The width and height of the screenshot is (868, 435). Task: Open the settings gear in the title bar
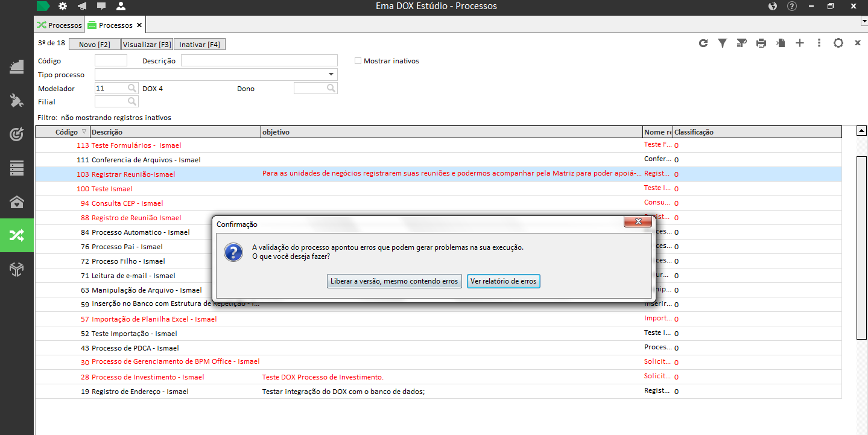click(x=63, y=6)
